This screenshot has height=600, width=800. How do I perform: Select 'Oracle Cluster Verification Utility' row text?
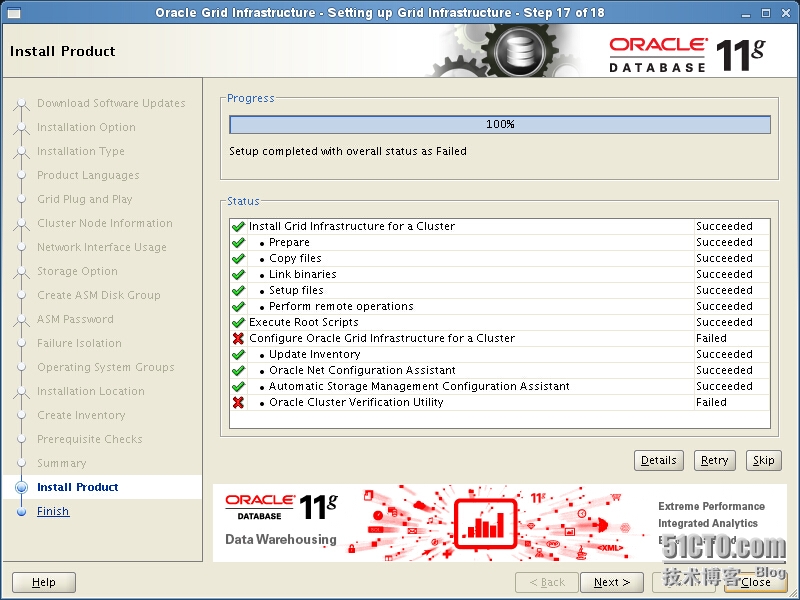click(x=356, y=403)
